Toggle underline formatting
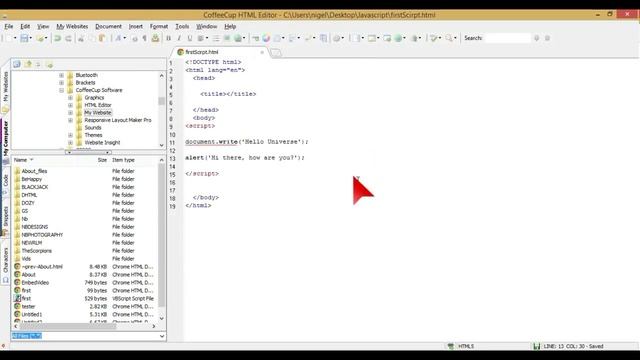640x360 pixels. click(x=189, y=38)
